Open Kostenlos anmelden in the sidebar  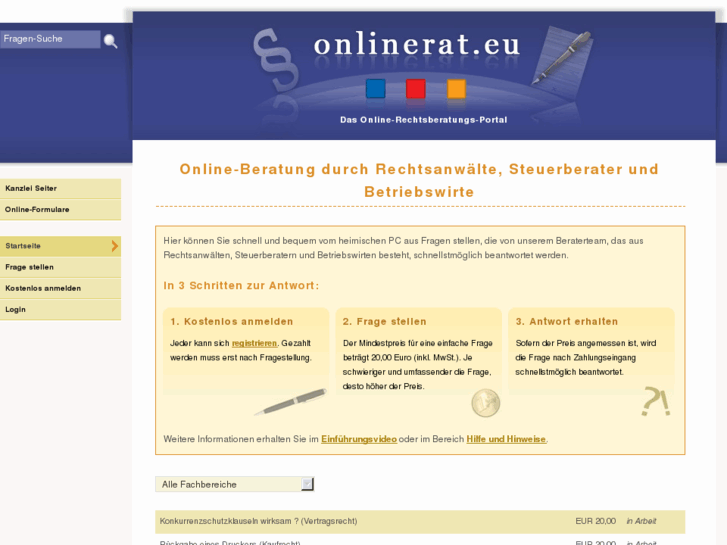[x=60, y=289]
